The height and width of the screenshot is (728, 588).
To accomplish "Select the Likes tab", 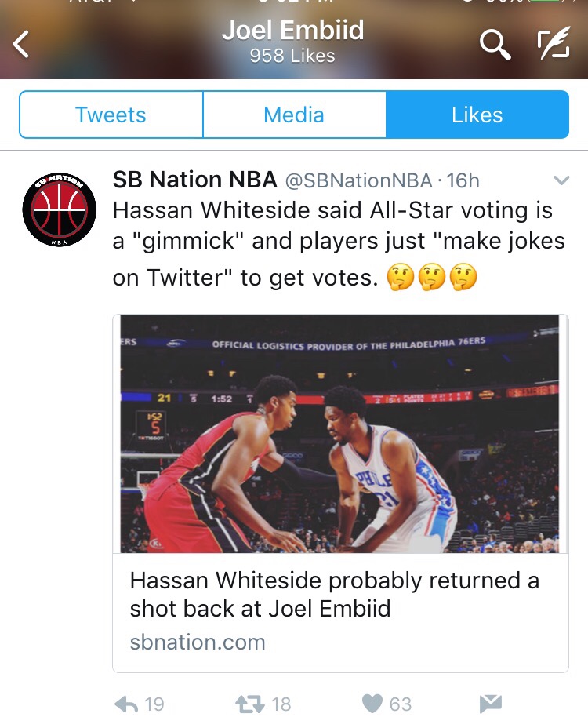I will point(477,115).
